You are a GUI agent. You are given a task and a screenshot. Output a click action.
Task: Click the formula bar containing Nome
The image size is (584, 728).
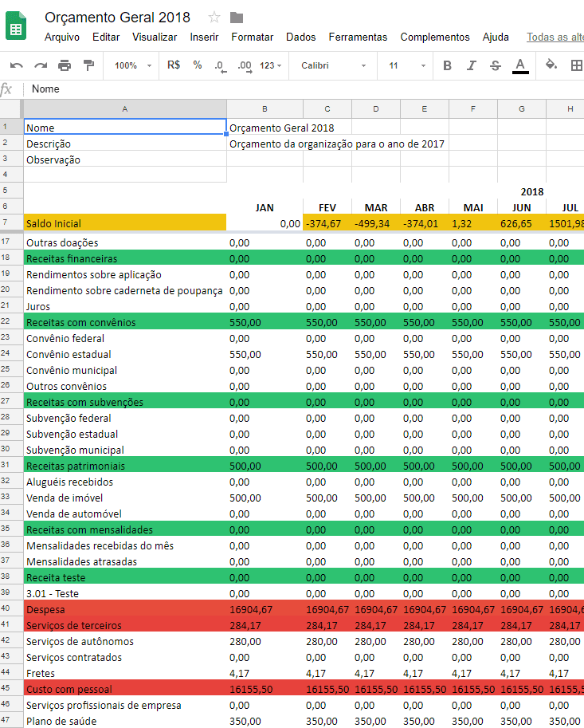tap(304, 89)
